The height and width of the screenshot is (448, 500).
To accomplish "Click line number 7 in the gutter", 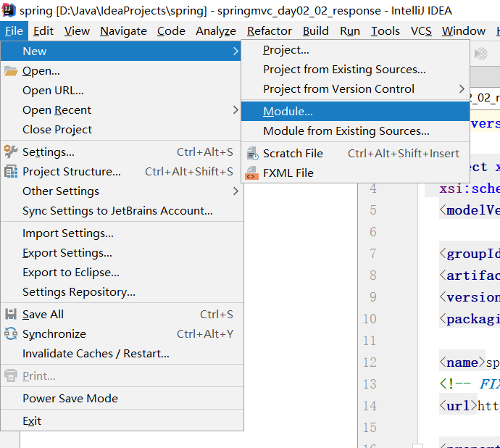I will coord(372,254).
